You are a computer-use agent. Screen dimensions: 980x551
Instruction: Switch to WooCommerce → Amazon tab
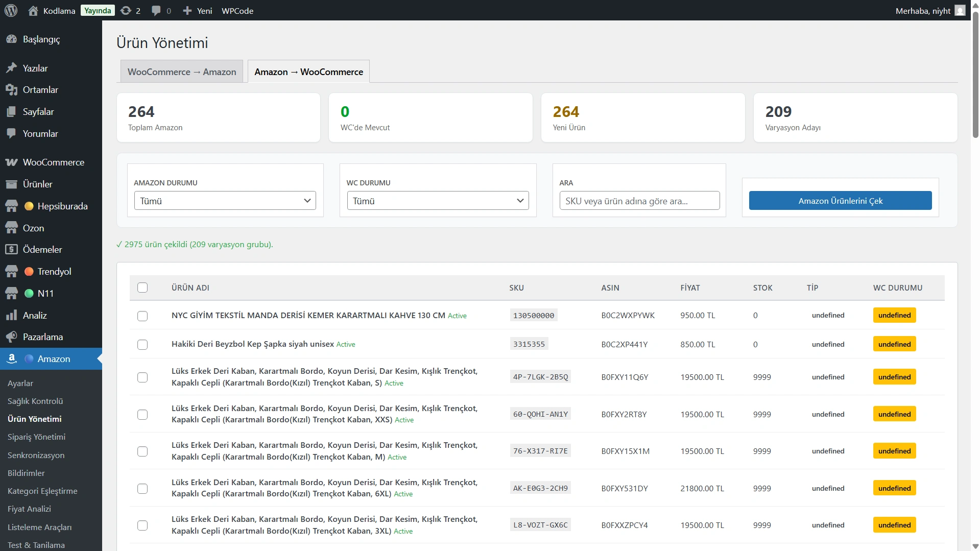tap(182, 71)
